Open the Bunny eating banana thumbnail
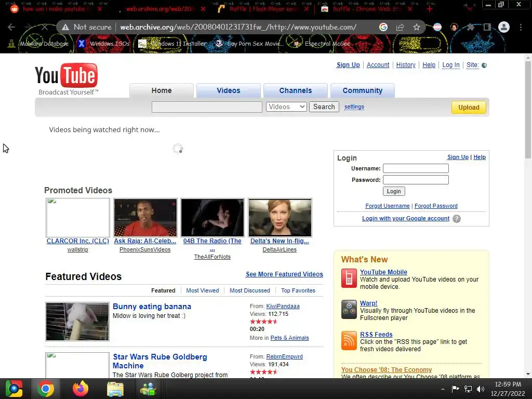Image resolution: width=532 pixels, height=399 pixels. (x=77, y=322)
